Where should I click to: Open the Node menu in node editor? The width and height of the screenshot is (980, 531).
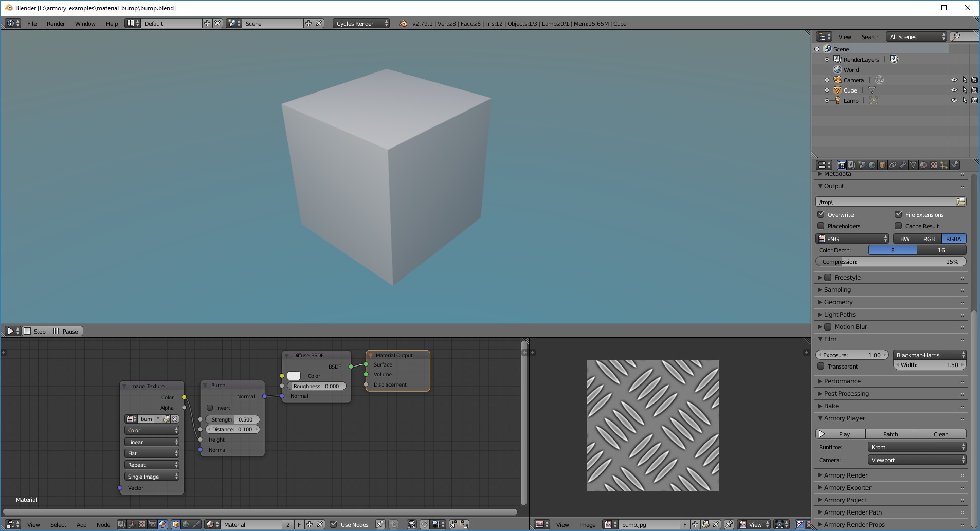point(103,524)
